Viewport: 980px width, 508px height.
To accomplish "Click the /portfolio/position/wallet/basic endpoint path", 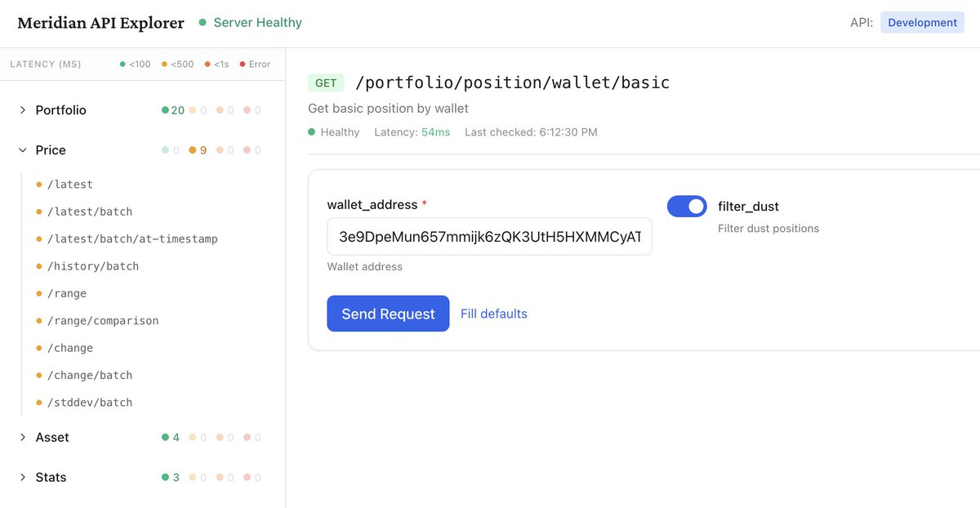I will point(512,82).
